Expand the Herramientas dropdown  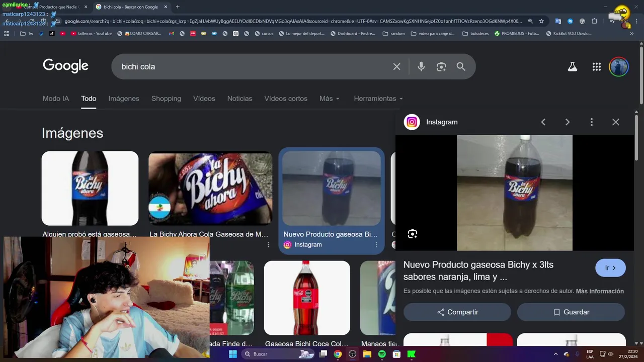click(x=378, y=99)
